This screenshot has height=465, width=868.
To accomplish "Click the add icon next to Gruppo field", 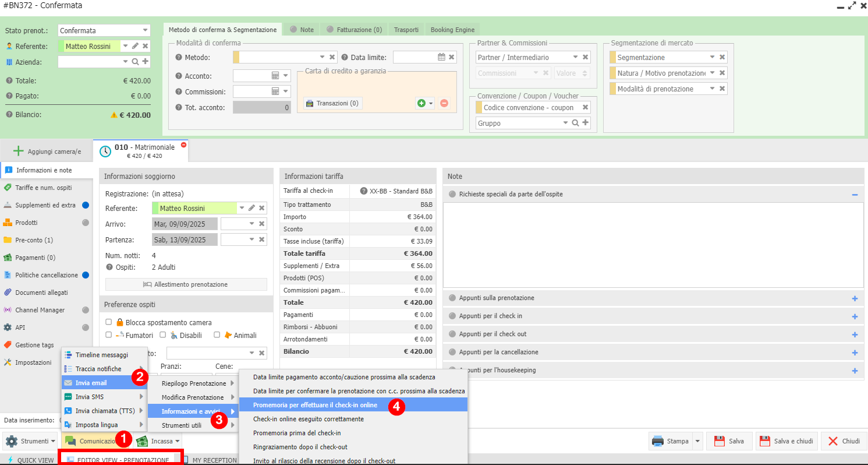I will tap(586, 123).
